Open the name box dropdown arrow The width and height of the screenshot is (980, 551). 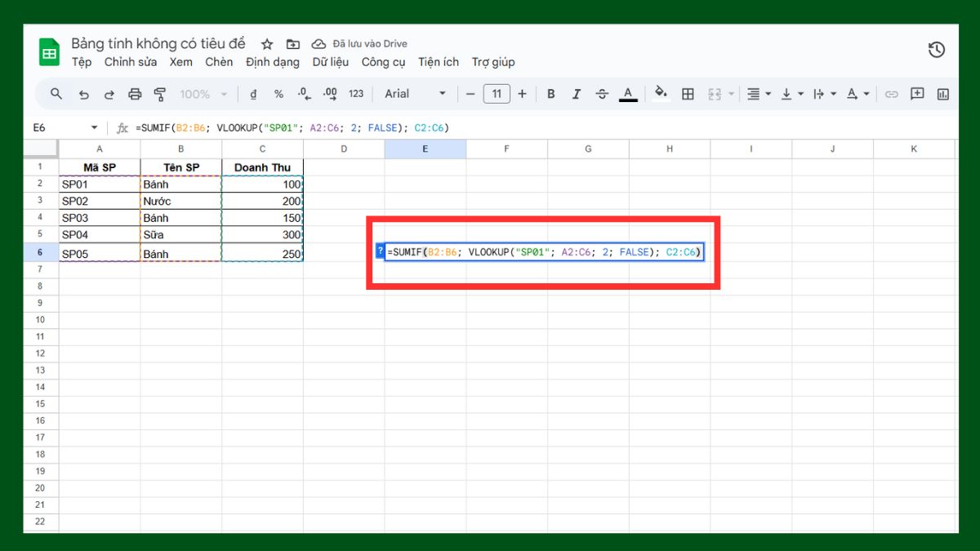94,128
